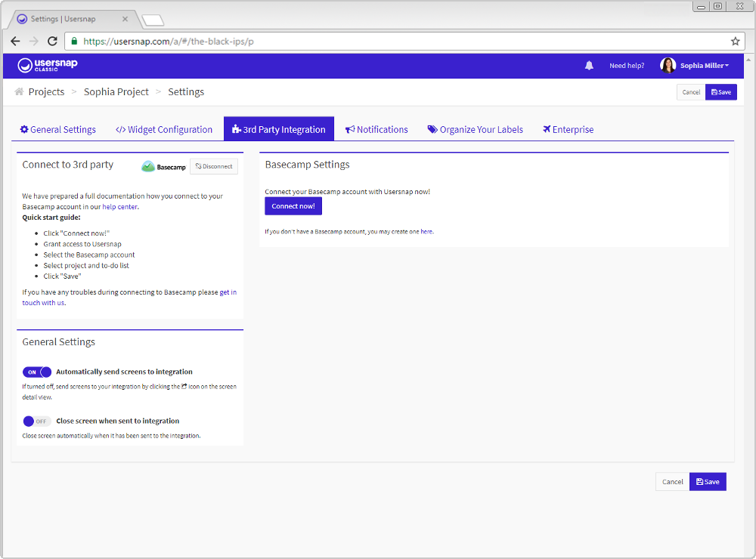Go back with the browser back arrow
The image size is (756, 559).
[x=15, y=42]
